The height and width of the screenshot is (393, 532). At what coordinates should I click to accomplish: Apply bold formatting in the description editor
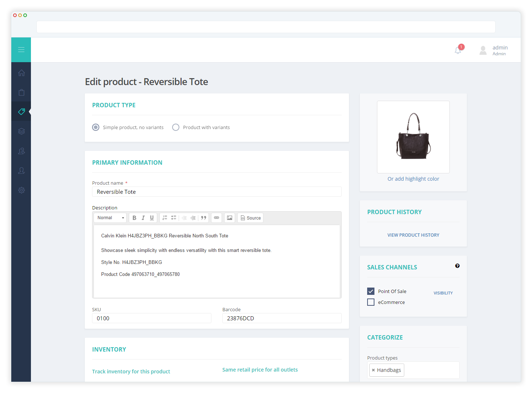pyautogui.click(x=134, y=217)
